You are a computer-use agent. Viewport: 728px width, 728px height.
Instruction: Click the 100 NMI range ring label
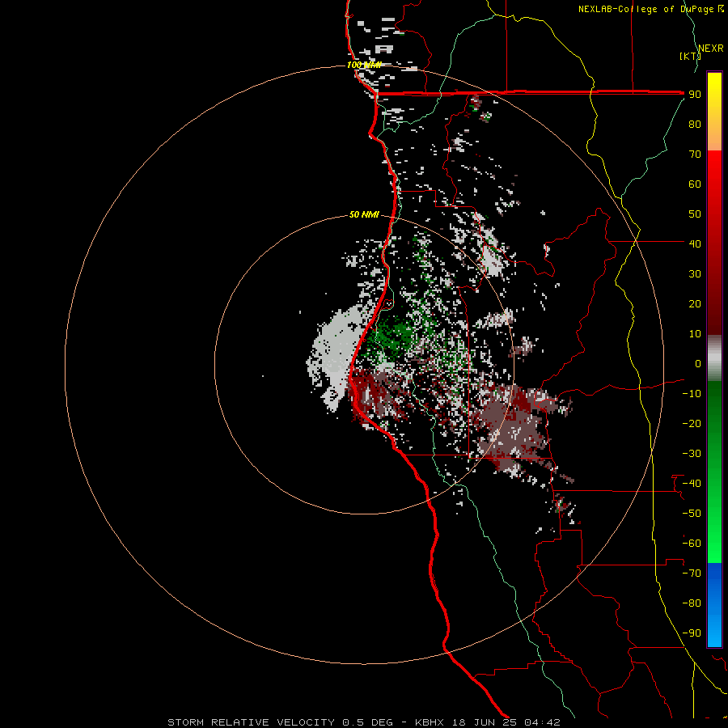364,65
